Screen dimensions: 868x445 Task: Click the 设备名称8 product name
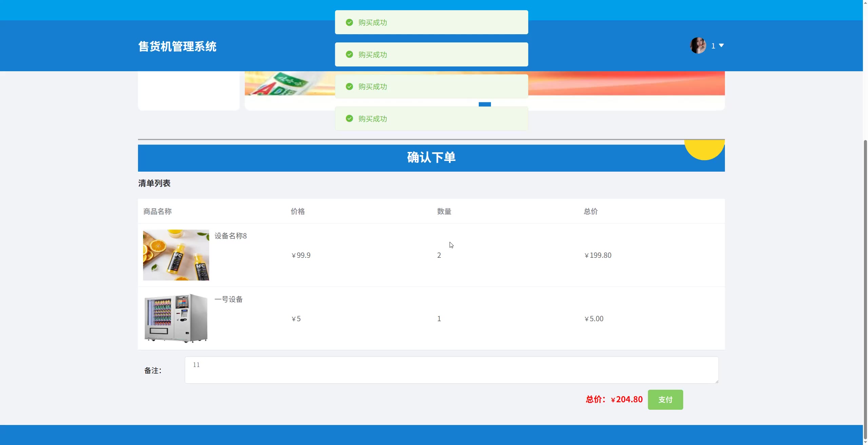tap(231, 236)
